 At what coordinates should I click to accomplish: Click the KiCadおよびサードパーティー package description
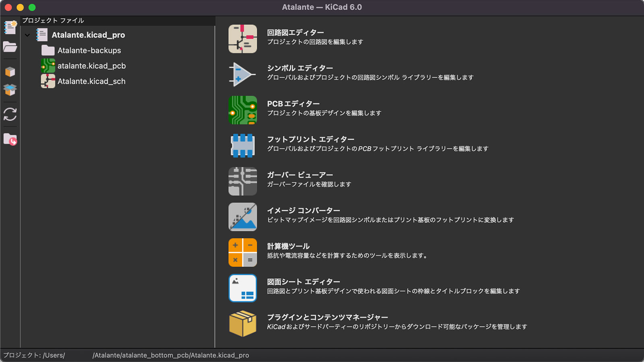[397, 327]
